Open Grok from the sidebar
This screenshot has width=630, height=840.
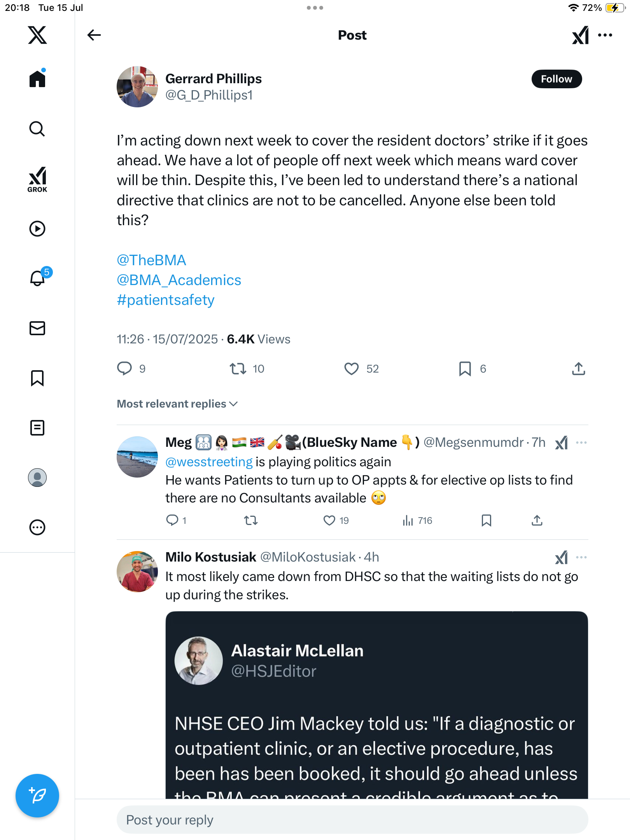[x=37, y=179]
